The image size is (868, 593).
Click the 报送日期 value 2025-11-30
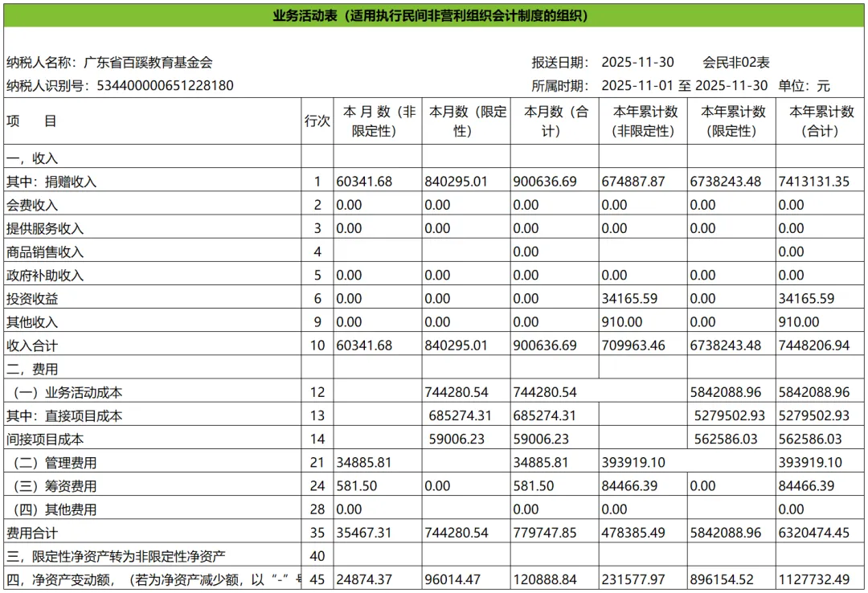[x=637, y=63]
